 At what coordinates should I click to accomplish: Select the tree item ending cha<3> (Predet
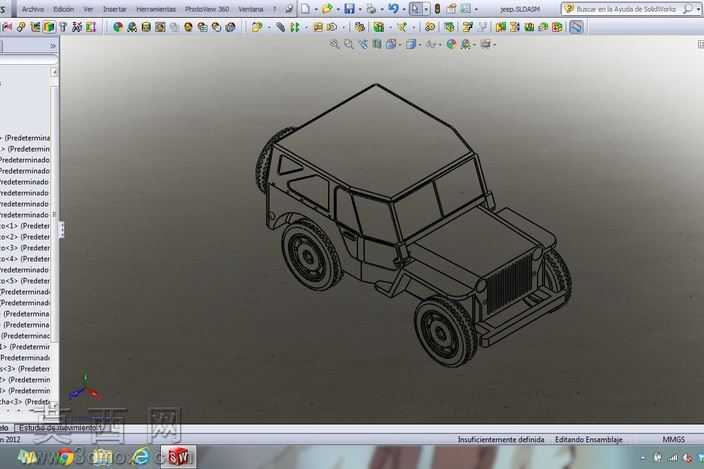pos(26,402)
